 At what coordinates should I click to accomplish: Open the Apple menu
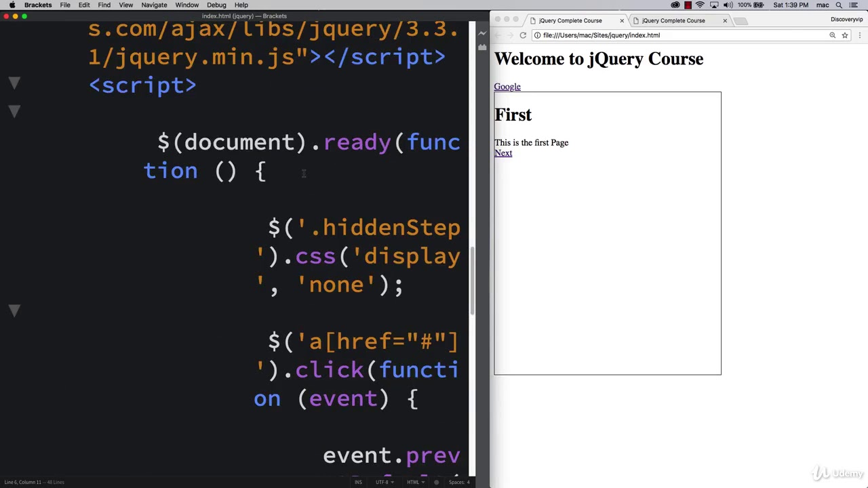point(12,5)
